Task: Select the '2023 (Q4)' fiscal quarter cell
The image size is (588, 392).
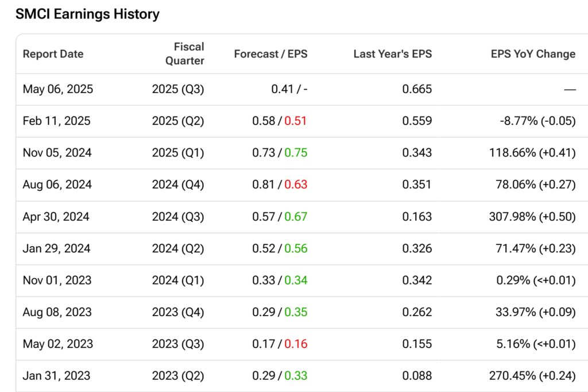Action: (178, 313)
